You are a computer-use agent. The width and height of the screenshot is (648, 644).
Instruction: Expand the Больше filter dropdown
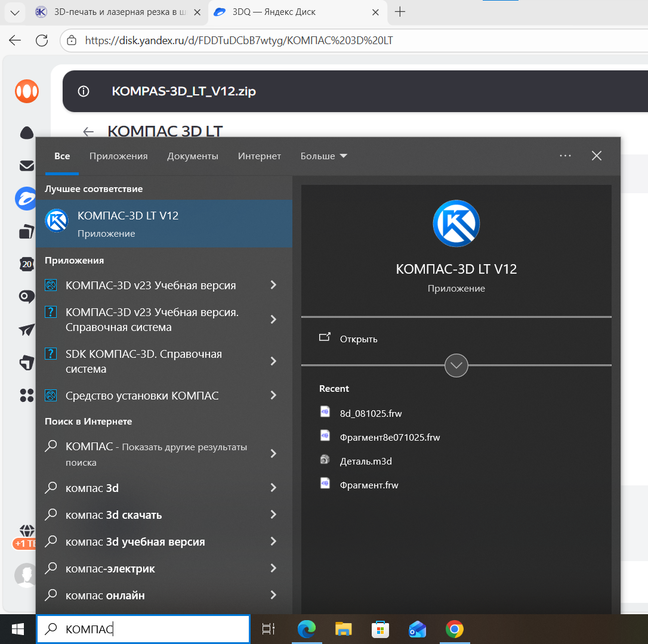coord(323,156)
